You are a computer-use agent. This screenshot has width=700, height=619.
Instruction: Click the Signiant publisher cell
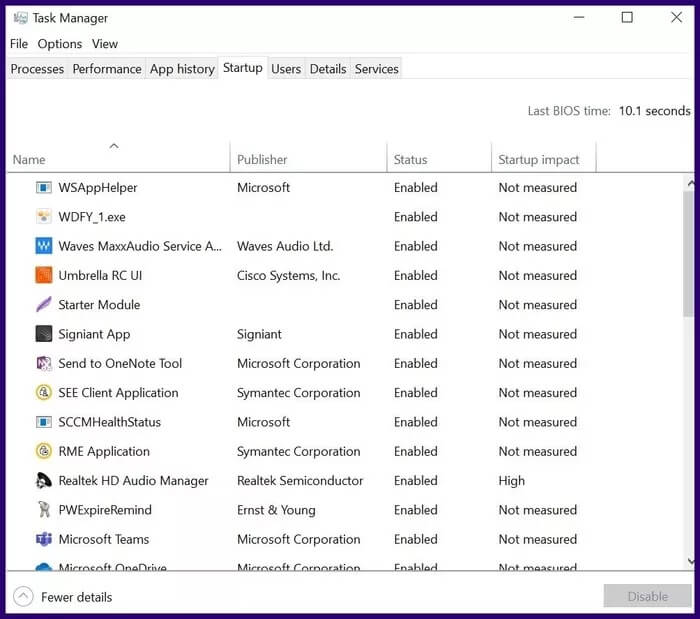click(x=259, y=334)
